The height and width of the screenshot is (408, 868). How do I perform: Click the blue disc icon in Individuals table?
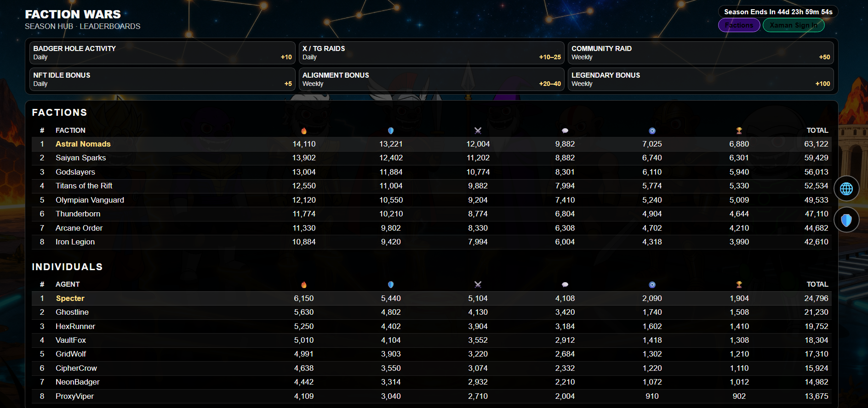(x=652, y=285)
